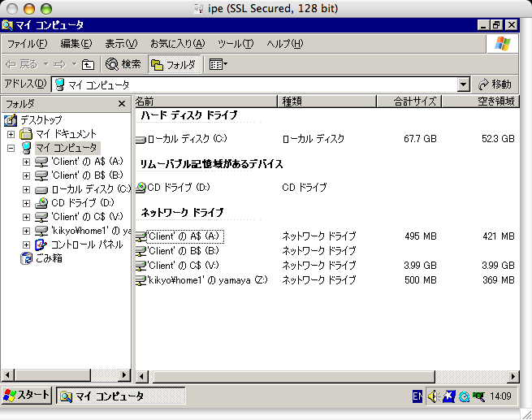Sort by 空き領域 column header

[x=481, y=102]
